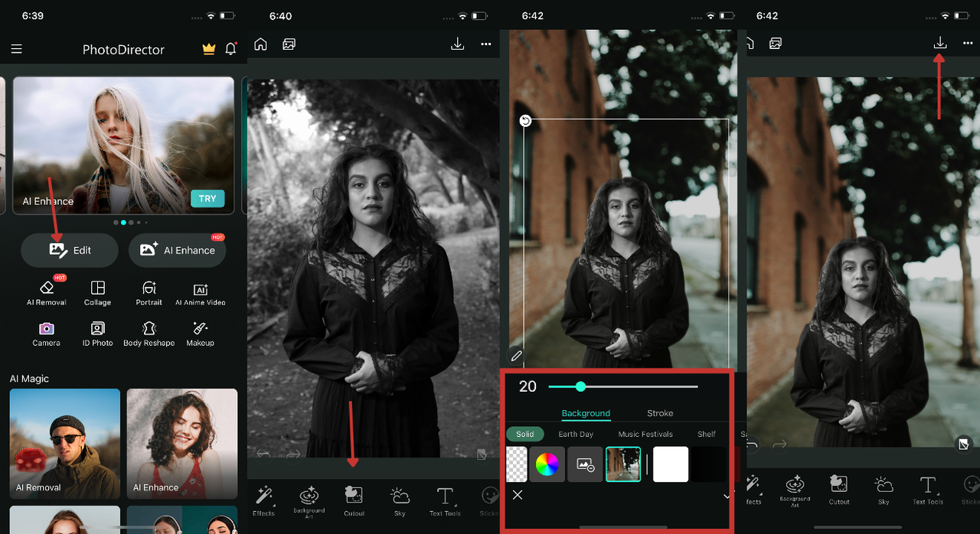
Task: Open the AI Enhance card under AI Magic
Action: (182, 444)
